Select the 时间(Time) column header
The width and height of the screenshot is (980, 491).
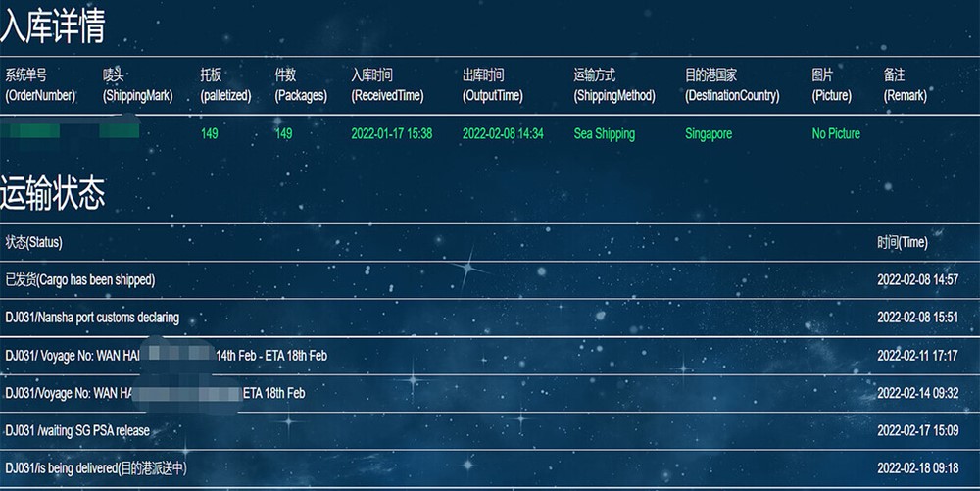902,242
